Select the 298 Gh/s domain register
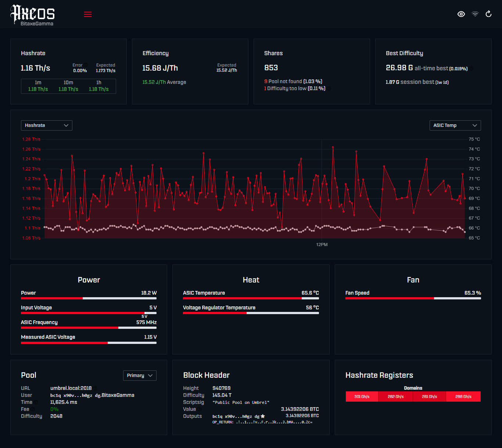This screenshot has height=448, width=502. pyautogui.click(x=463, y=397)
